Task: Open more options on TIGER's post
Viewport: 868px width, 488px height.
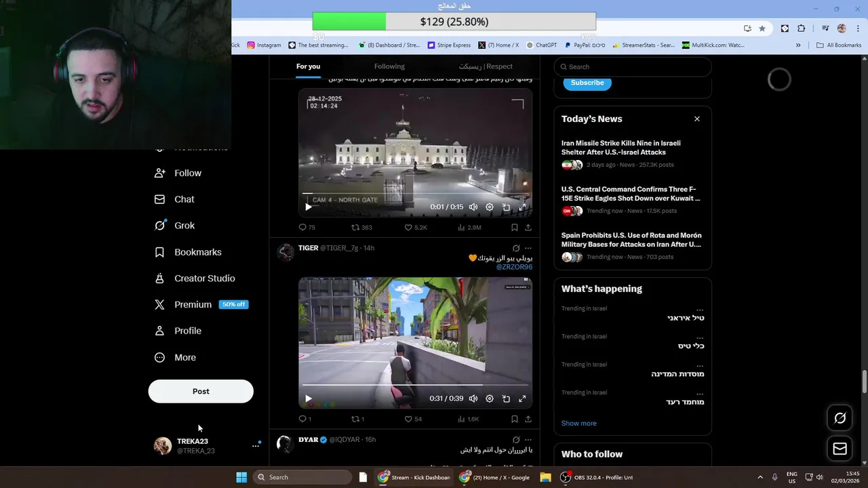Action: click(x=528, y=248)
